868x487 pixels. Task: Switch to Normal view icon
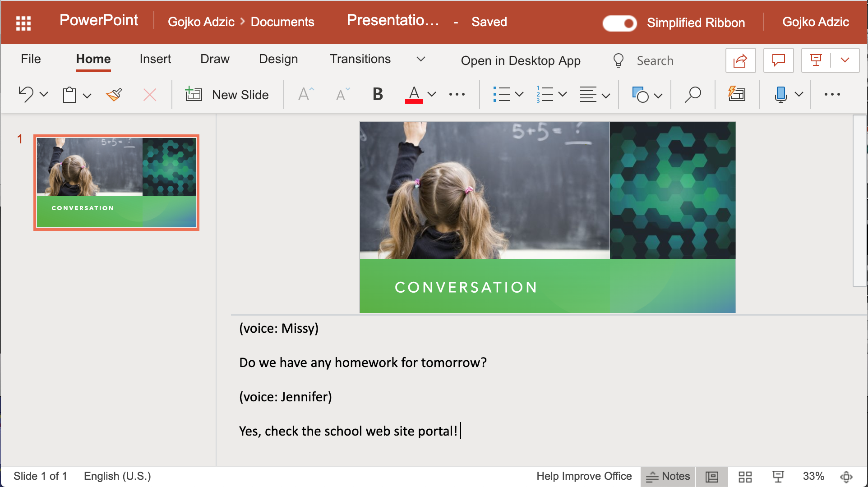click(712, 477)
